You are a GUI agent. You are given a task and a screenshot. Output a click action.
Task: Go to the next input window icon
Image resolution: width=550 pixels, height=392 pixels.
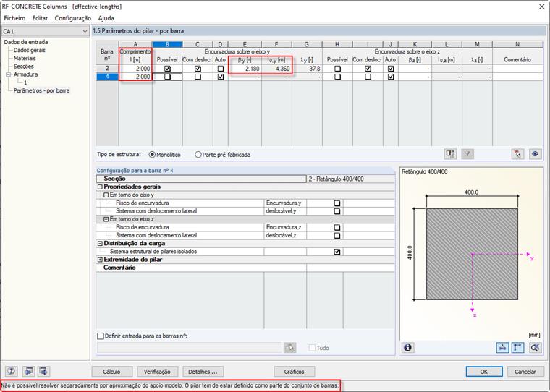(44, 371)
